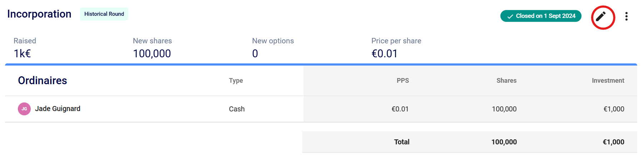Click the New options 0 summary value
Viewport: 644px width, 168px height.
[x=255, y=54]
